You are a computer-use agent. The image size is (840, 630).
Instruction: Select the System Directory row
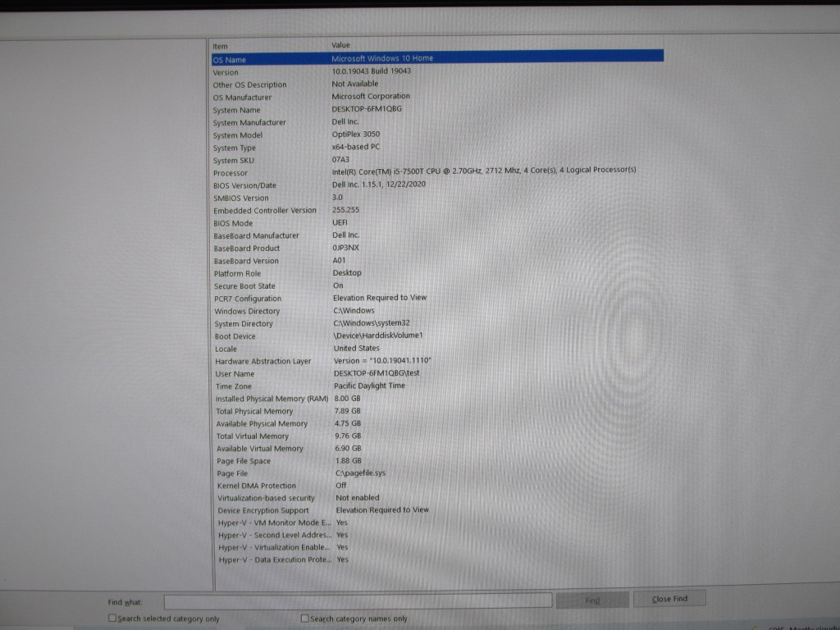pyautogui.click(x=437, y=323)
